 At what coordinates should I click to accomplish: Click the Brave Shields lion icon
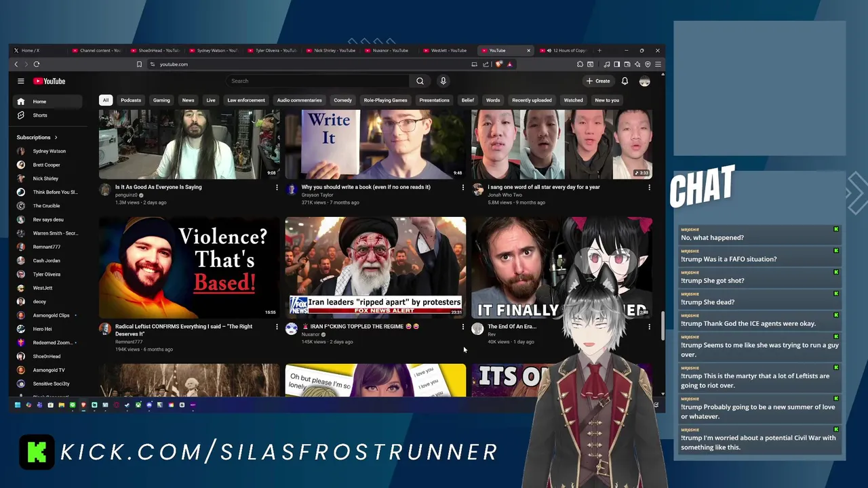click(498, 64)
